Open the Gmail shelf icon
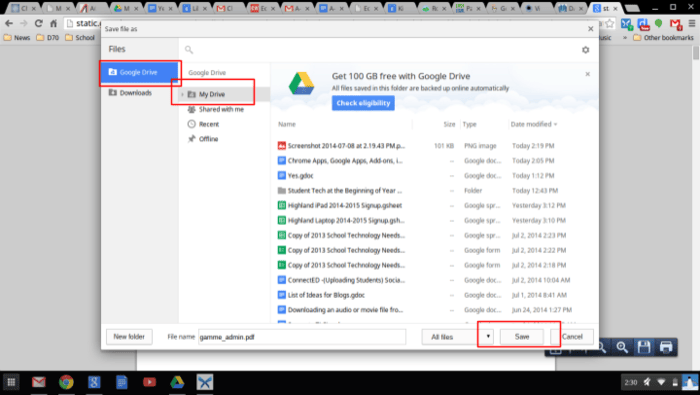 click(x=39, y=382)
